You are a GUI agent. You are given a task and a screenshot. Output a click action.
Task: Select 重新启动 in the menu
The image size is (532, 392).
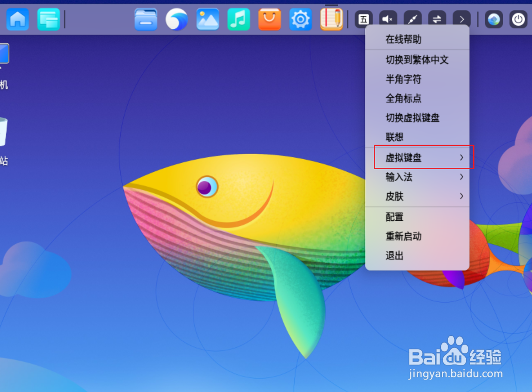click(x=417, y=236)
